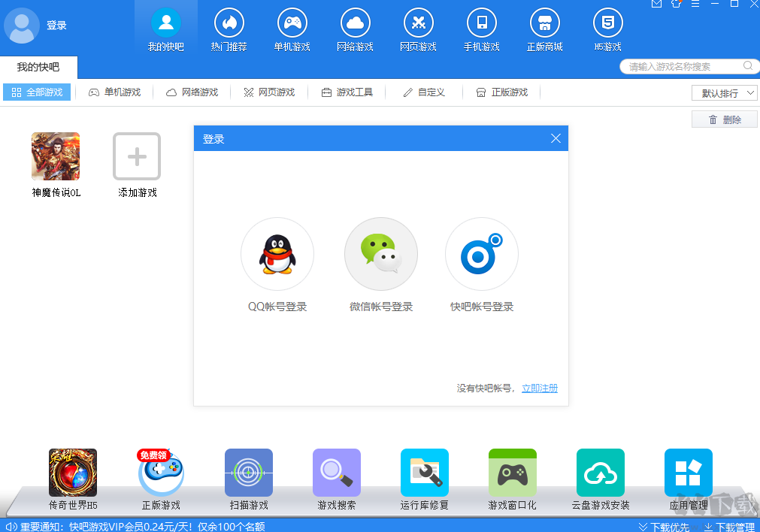
Task: Open 传奇世界H5 game shortcut
Action: click(72, 473)
